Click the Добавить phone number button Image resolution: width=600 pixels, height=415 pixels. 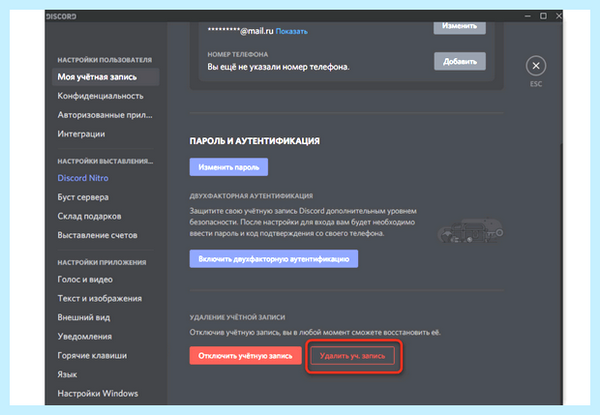coord(460,61)
